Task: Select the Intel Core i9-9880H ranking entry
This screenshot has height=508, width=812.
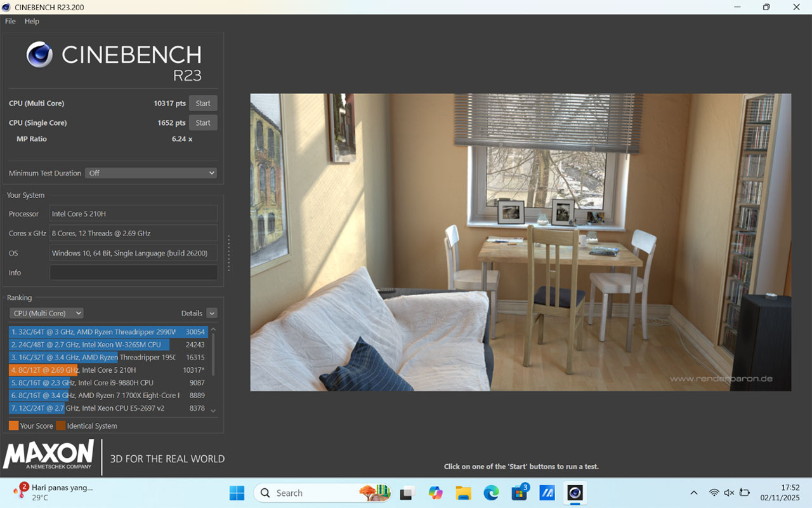Action: pos(108,383)
